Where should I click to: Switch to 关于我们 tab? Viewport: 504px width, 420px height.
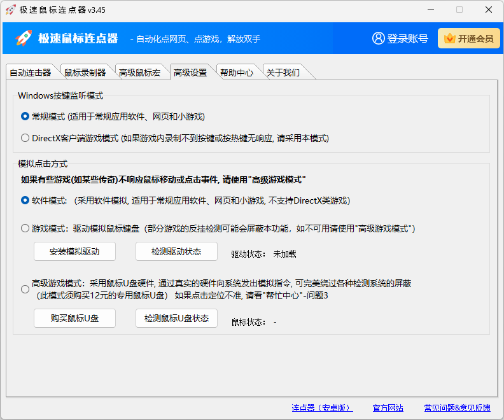[x=283, y=73]
